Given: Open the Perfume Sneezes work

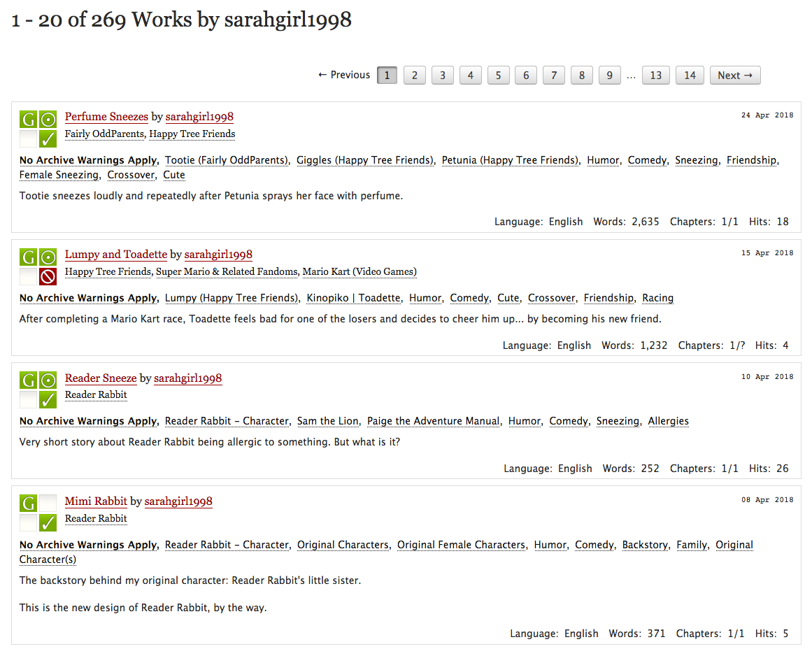Looking at the screenshot, I should point(106,117).
